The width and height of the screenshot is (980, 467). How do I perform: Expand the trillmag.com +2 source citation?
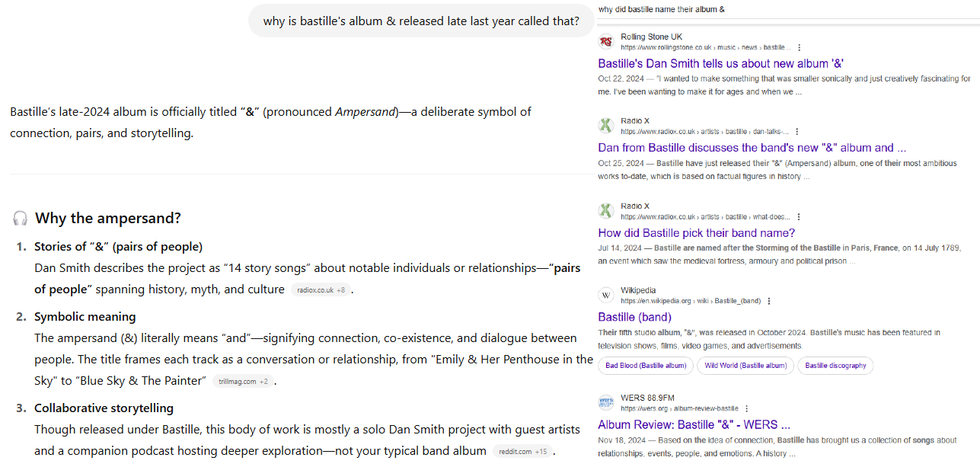tap(243, 381)
